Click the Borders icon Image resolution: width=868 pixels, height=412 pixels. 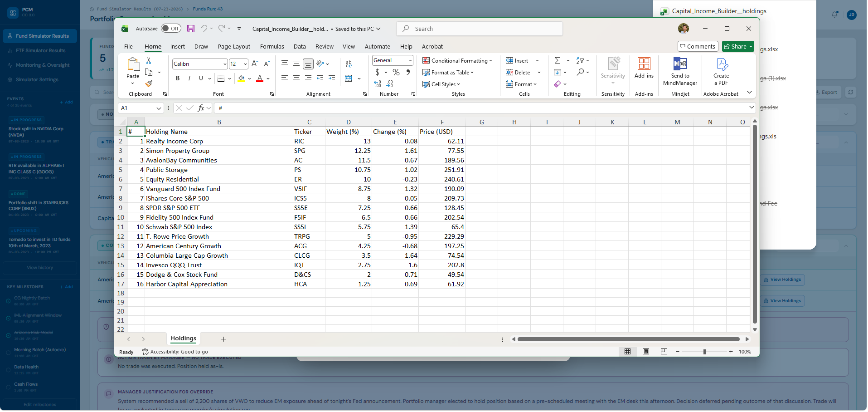point(221,78)
